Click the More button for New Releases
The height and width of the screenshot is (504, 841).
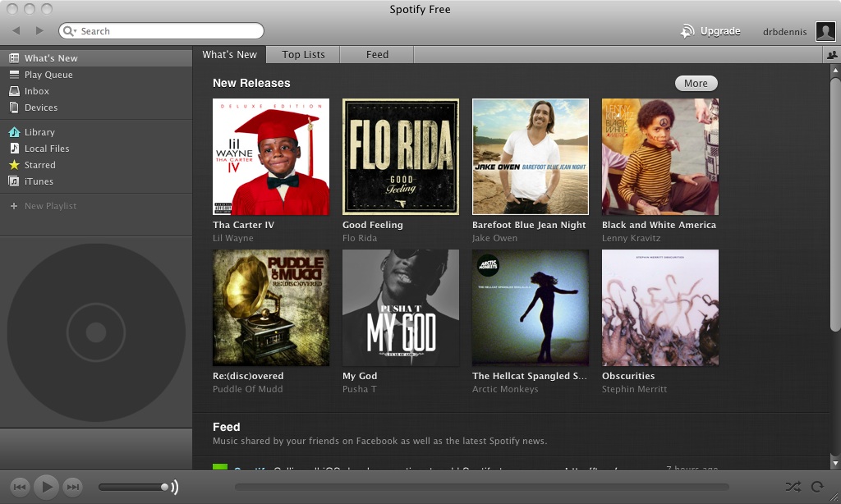tap(696, 83)
